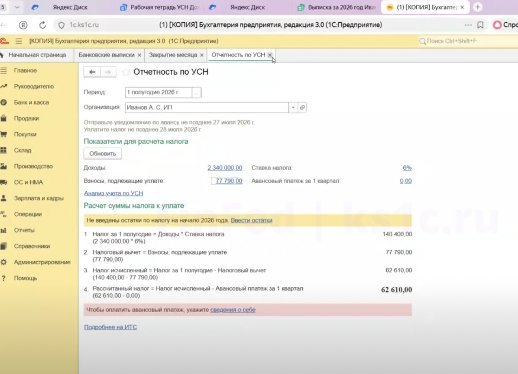Close the Отчетность по УСН tab

point(270,55)
